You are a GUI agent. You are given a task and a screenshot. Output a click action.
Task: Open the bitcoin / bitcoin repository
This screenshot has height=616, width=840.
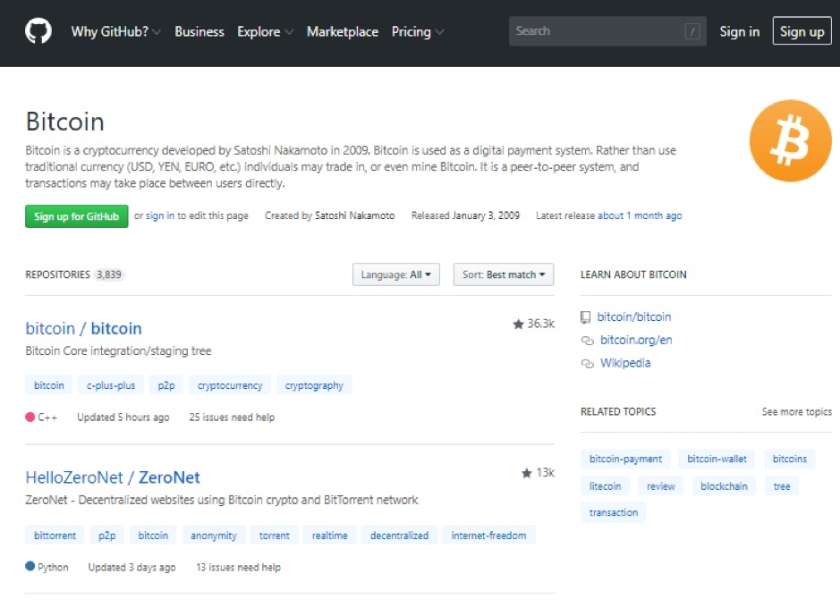click(83, 328)
